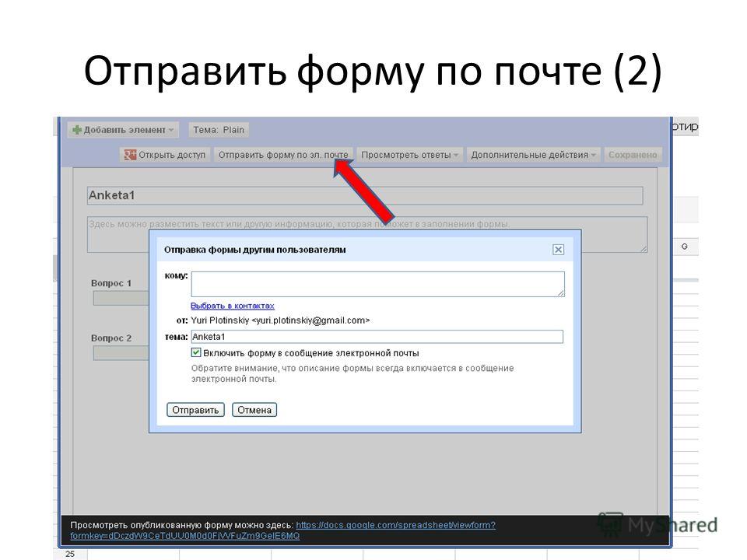Viewport: 747px width, 560px height.
Task: Click the Сохранено button
Action: pyautogui.click(x=633, y=155)
